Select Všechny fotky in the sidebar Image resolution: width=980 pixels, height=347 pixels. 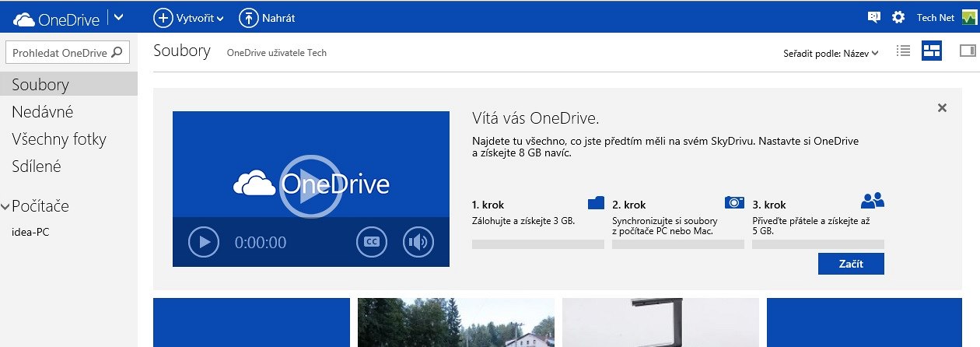(x=59, y=139)
